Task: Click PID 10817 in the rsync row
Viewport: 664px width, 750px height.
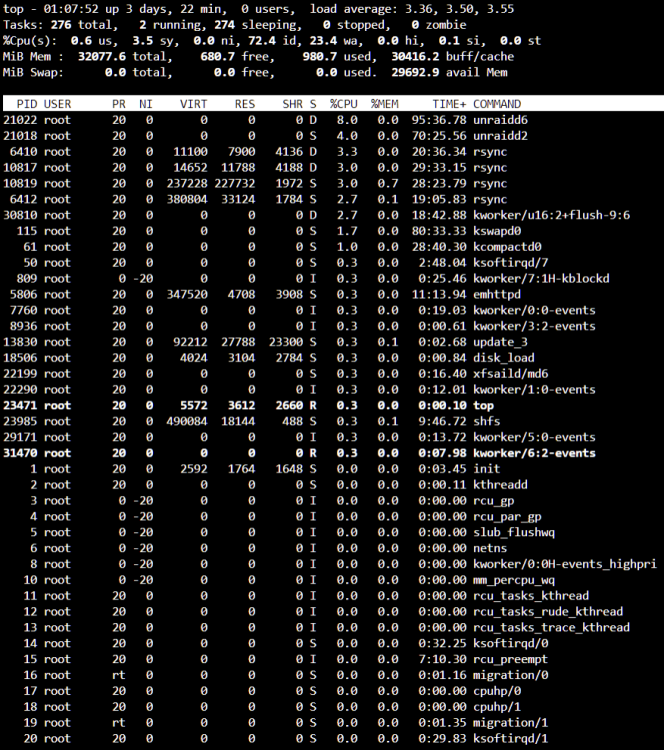Action: point(20,167)
